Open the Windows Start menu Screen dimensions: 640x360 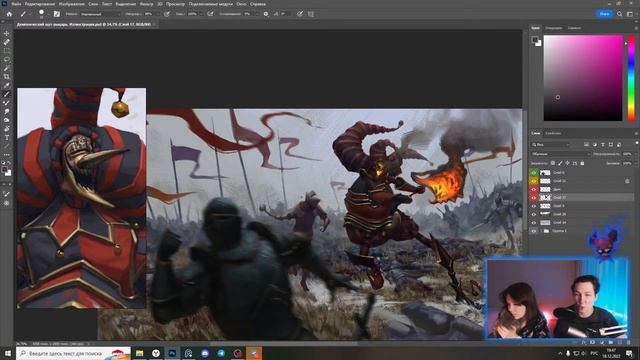click(8, 353)
